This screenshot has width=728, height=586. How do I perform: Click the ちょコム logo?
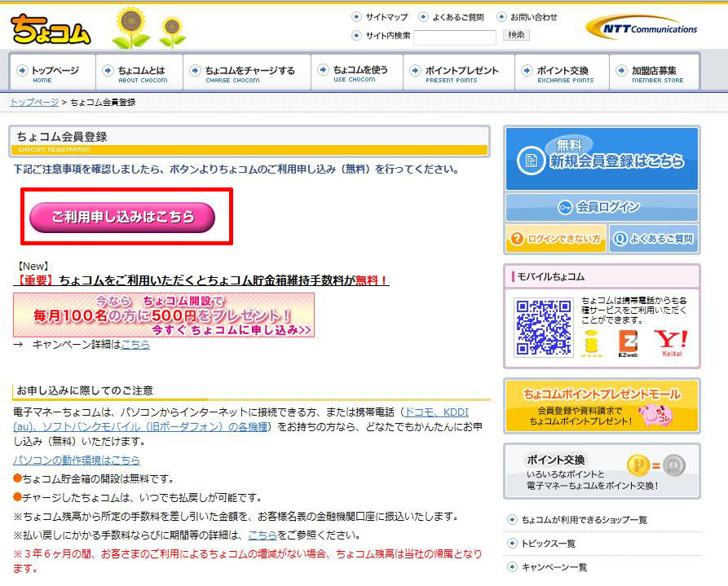tap(51, 29)
